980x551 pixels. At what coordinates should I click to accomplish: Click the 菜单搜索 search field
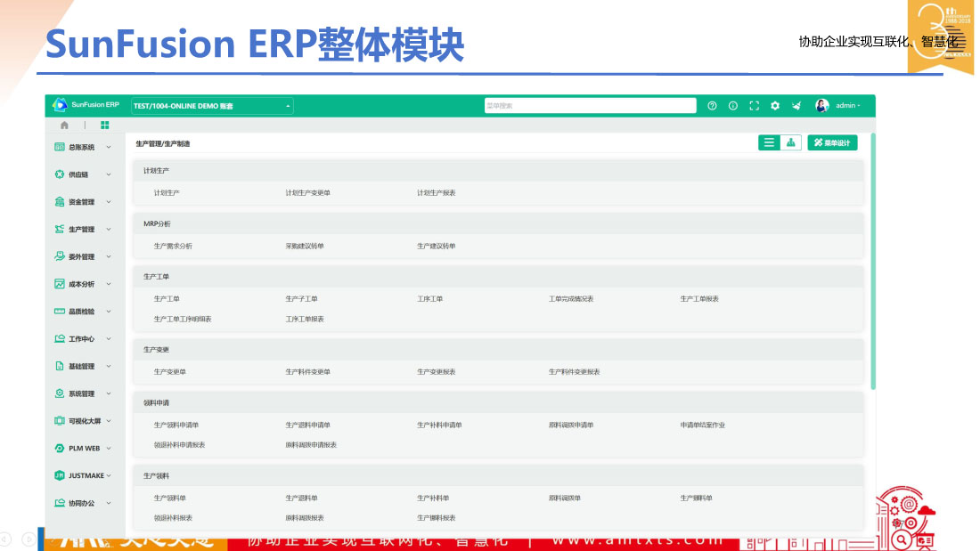[590, 106]
